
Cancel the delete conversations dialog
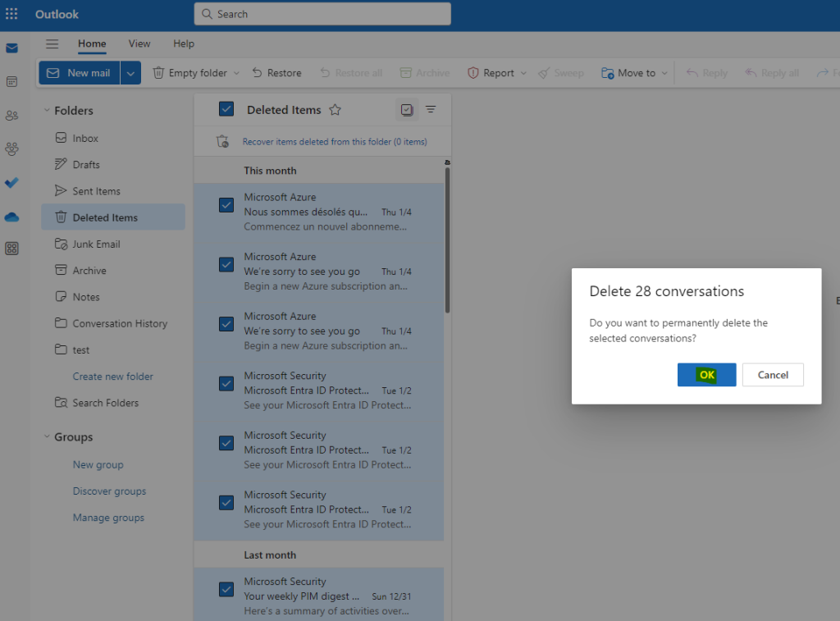click(773, 375)
